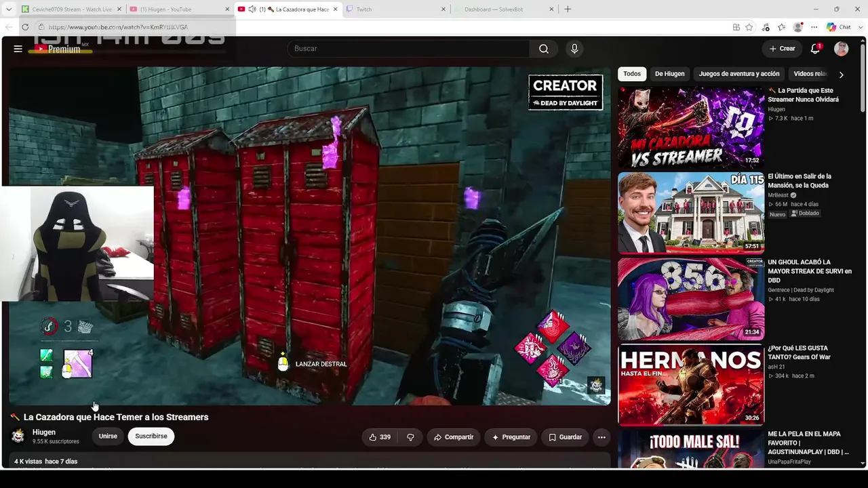
Task: Show more filter chips with right arrow
Action: tap(841, 75)
